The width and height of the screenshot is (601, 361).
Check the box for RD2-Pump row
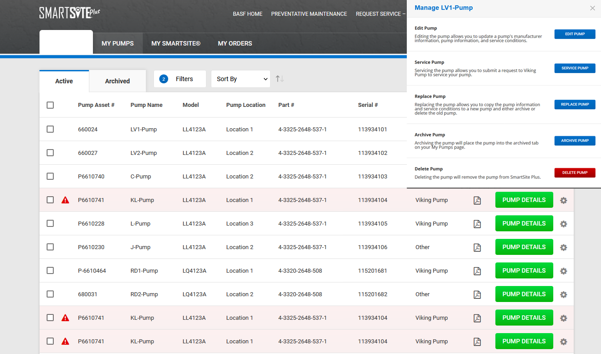[50, 294]
